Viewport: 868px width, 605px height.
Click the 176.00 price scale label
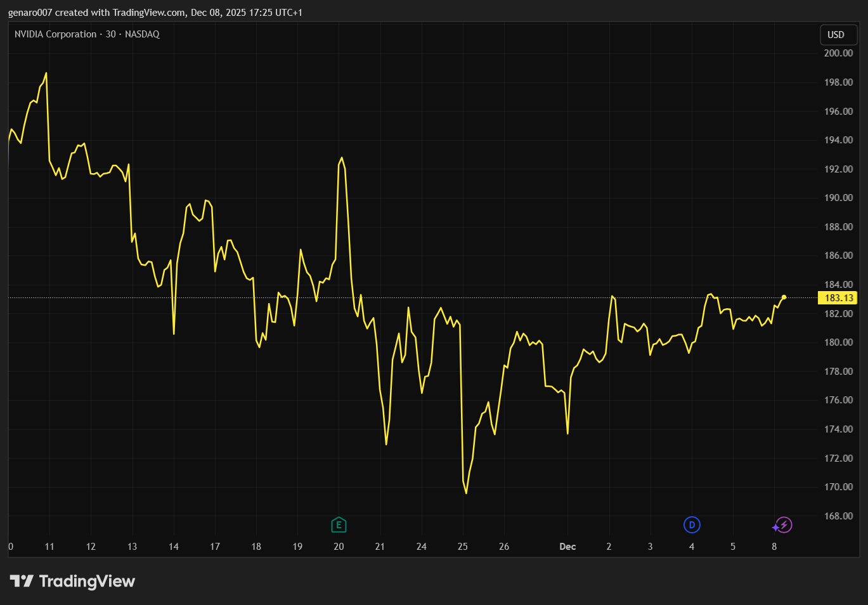838,400
